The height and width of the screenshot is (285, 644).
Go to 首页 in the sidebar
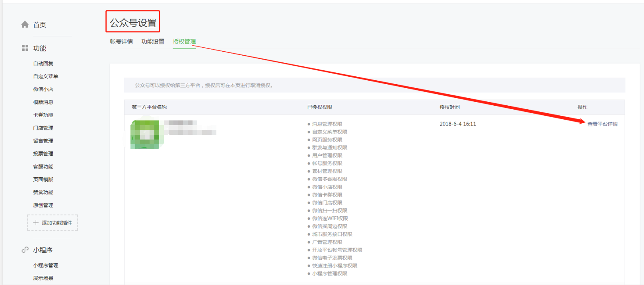click(x=39, y=25)
